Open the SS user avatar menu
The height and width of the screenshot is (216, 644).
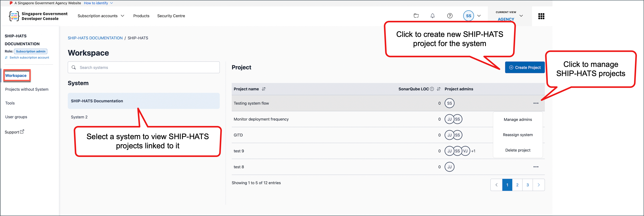(x=468, y=16)
